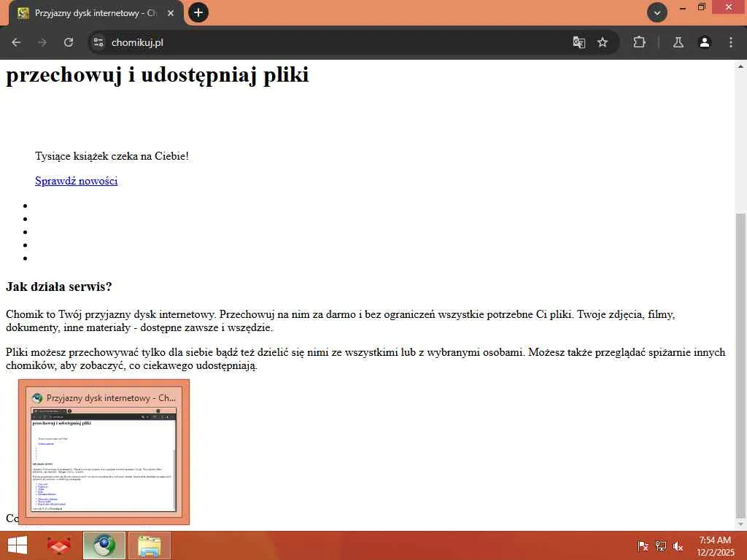Open the Extensions puzzle icon
747x560 pixels.
(x=639, y=42)
